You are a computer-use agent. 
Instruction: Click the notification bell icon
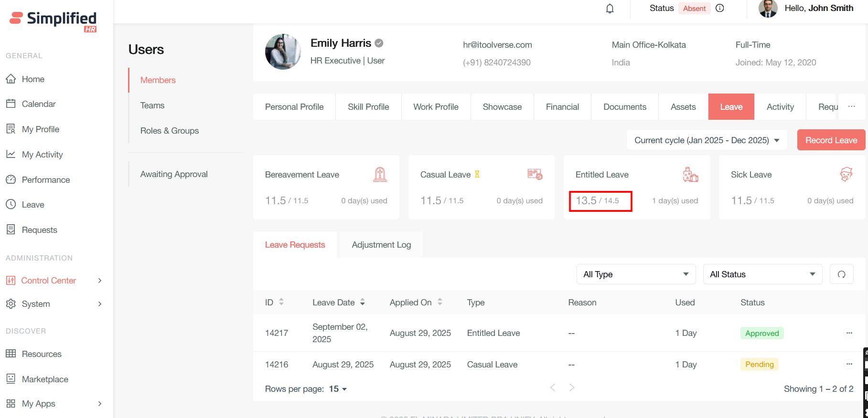pos(610,9)
